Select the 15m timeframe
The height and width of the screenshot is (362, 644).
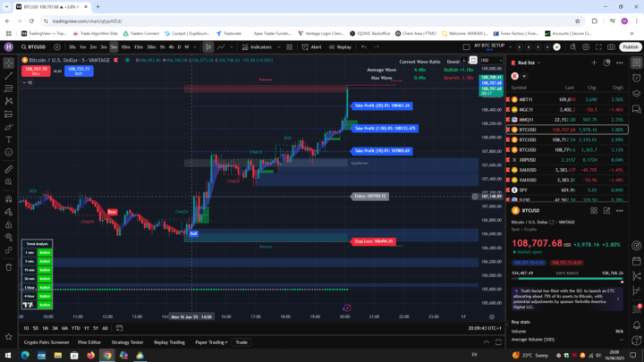[139, 47]
